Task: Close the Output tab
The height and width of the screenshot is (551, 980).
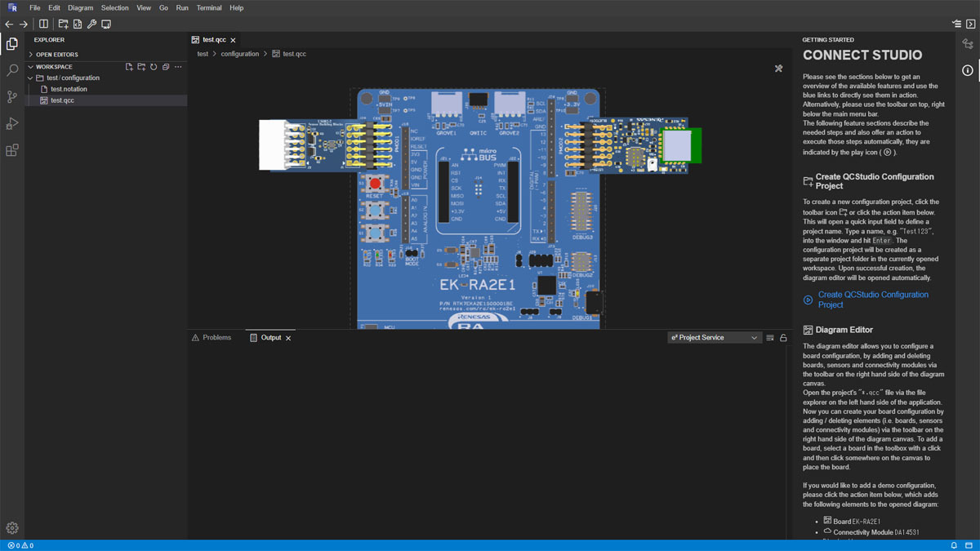Action: coord(288,338)
